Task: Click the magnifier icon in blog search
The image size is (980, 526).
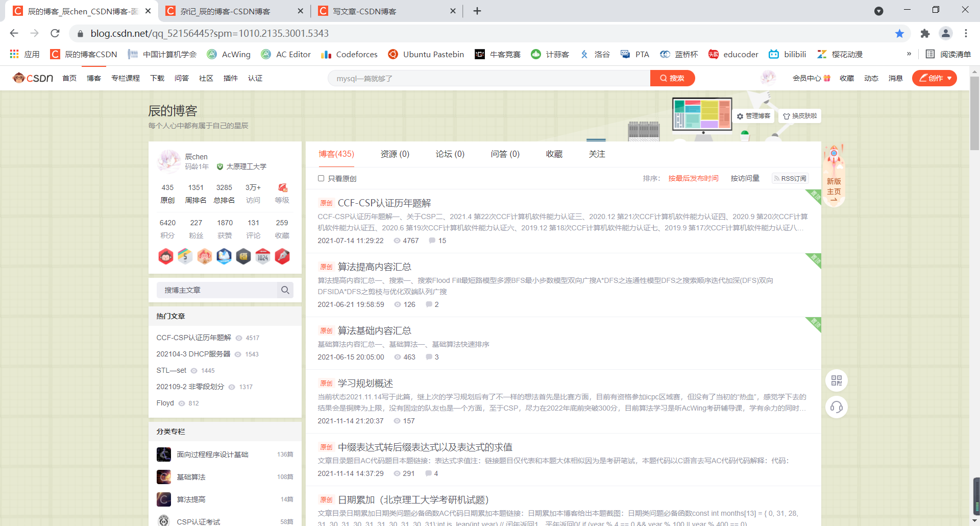Action: (285, 290)
